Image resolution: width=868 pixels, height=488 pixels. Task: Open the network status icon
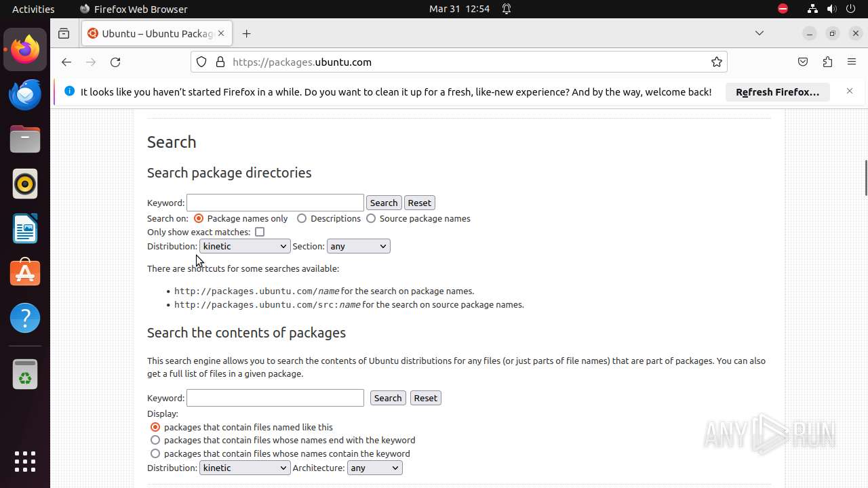[x=812, y=9]
